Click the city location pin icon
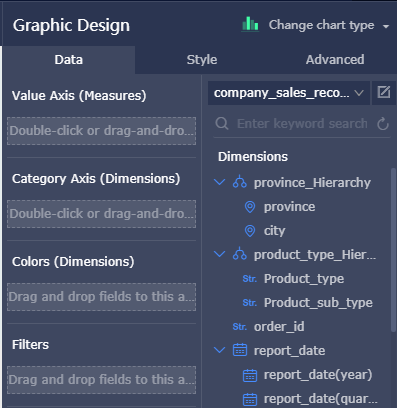The height and width of the screenshot is (408, 397). point(250,231)
